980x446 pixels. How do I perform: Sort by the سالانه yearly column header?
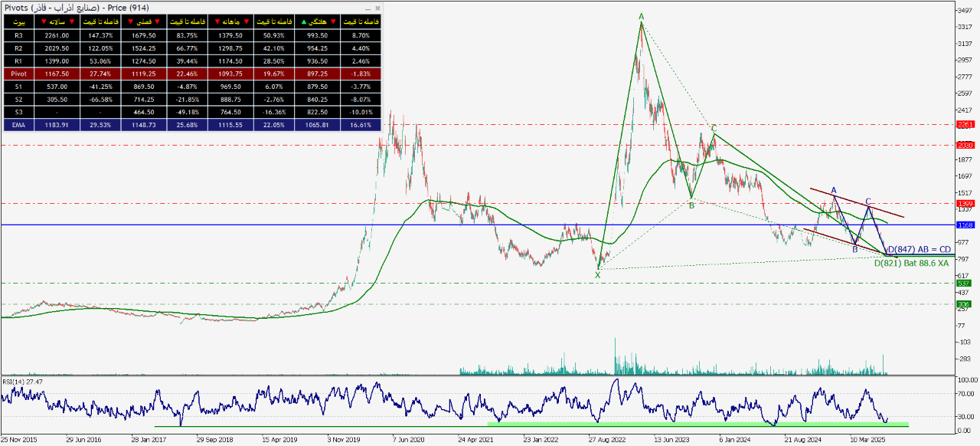coord(57,22)
